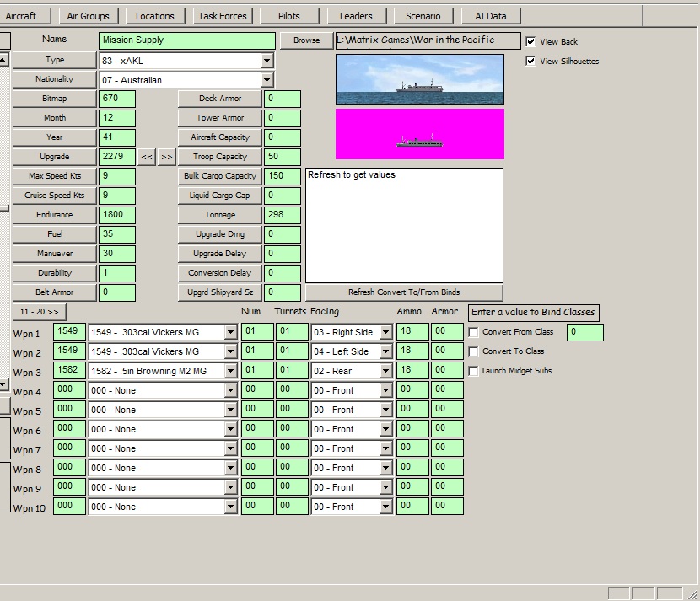This screenshot has width=700, height=601.
Task: Toggle View Silhouettes checkbox
Action: [x=530, y=62]
